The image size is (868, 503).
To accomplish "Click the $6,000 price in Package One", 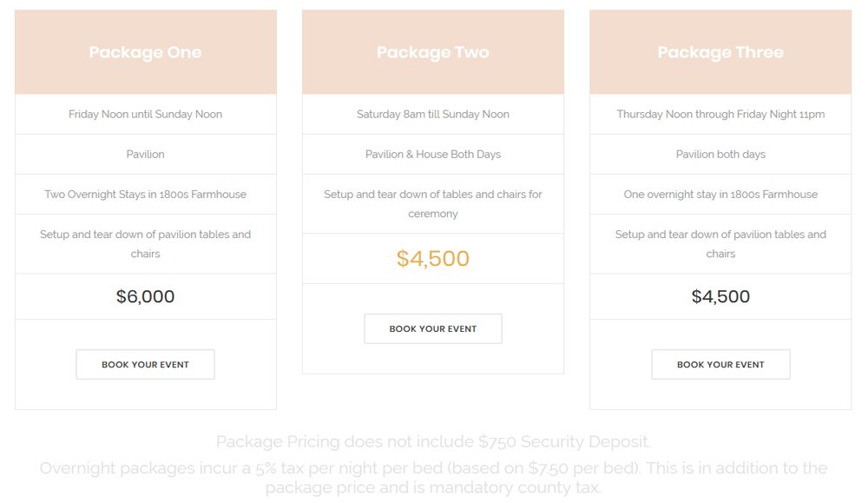I will pyautogui.click(x=145, y=296).
